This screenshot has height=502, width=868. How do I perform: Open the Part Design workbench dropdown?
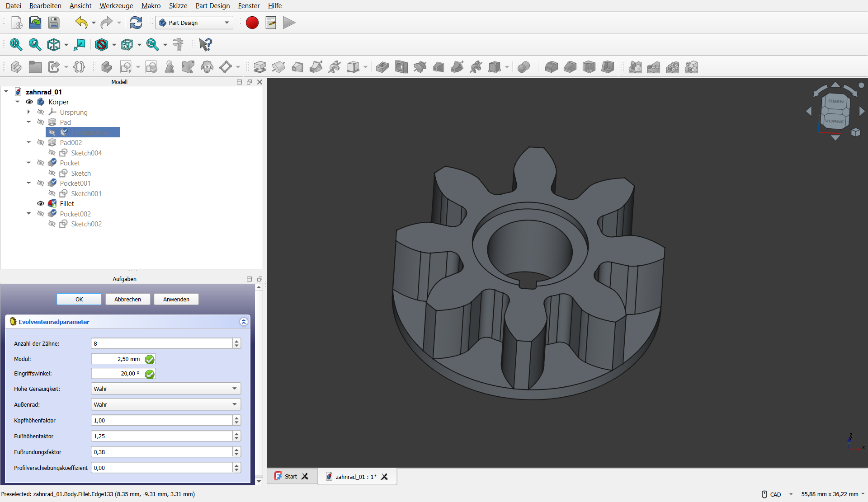[x=194, y=23]
